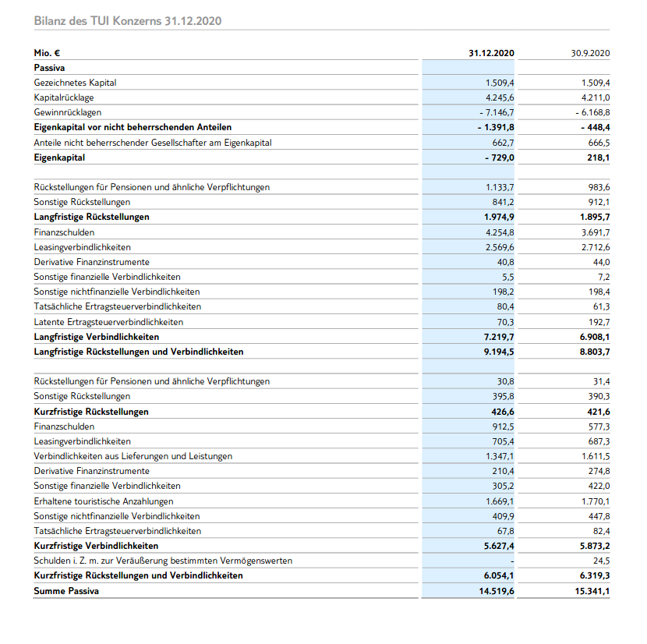Viewport: 647px width, 644px height.
Task: Click the Eigenkapital value 218,1
Action: click(x=599, y=157)
